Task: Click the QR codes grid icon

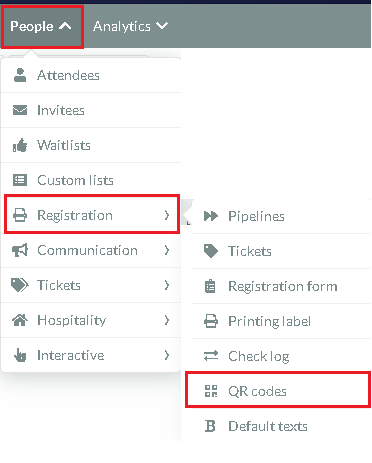Action: 211,391
